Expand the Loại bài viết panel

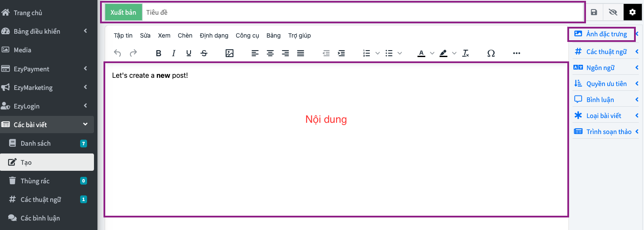[x=606, y=115]
